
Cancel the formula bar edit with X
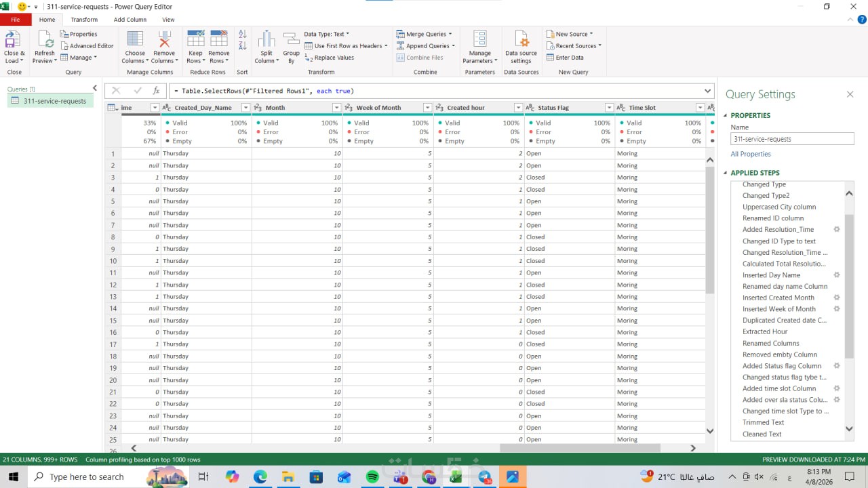pos(116,90)
